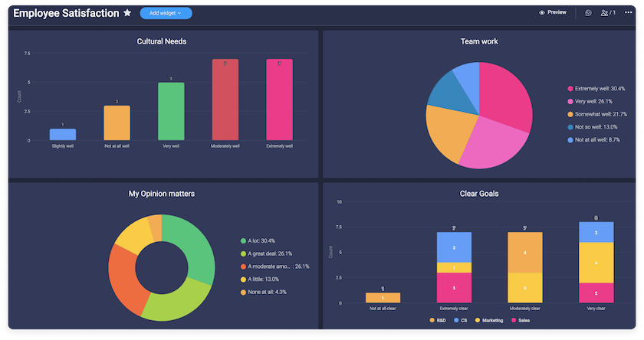Open the three-dot more options menu
The width and height of the screenshot is (644, 340).
(x=629, y=13)
